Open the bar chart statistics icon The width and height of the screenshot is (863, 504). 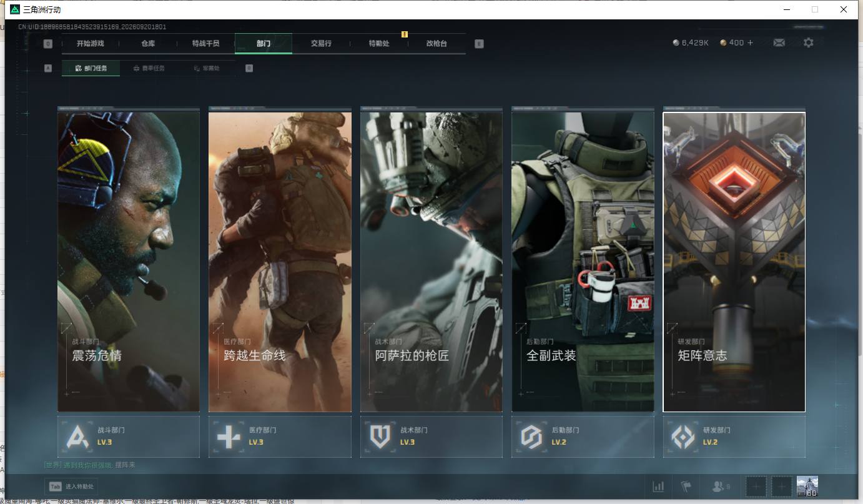coord(658,486)
